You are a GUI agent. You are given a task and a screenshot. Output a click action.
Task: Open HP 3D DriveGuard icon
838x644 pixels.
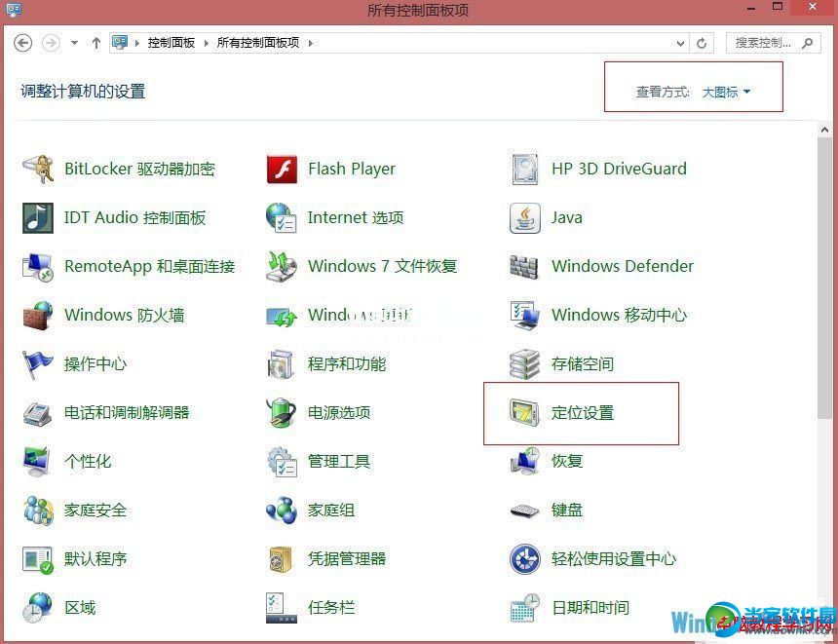[x=525, y=169]
